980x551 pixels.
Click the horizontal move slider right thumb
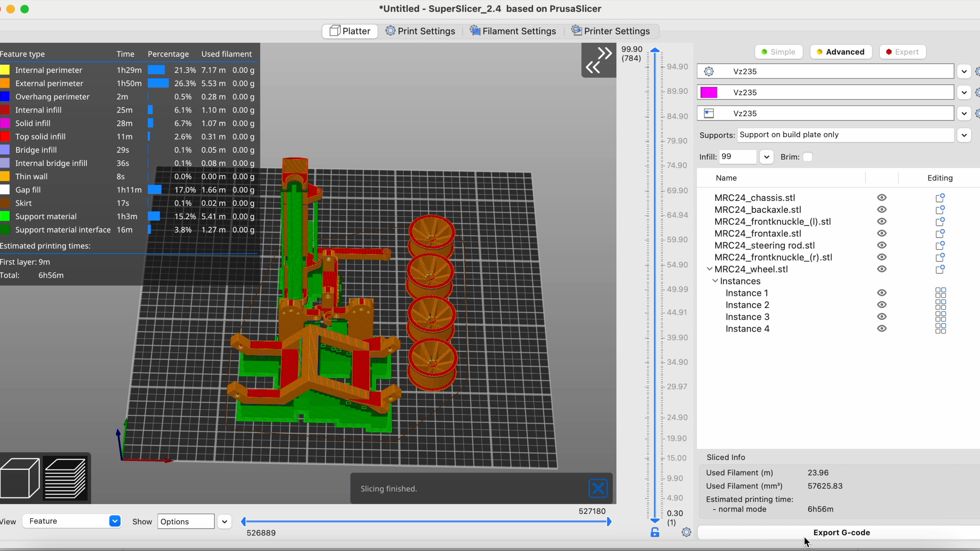(x=609, y=522)
